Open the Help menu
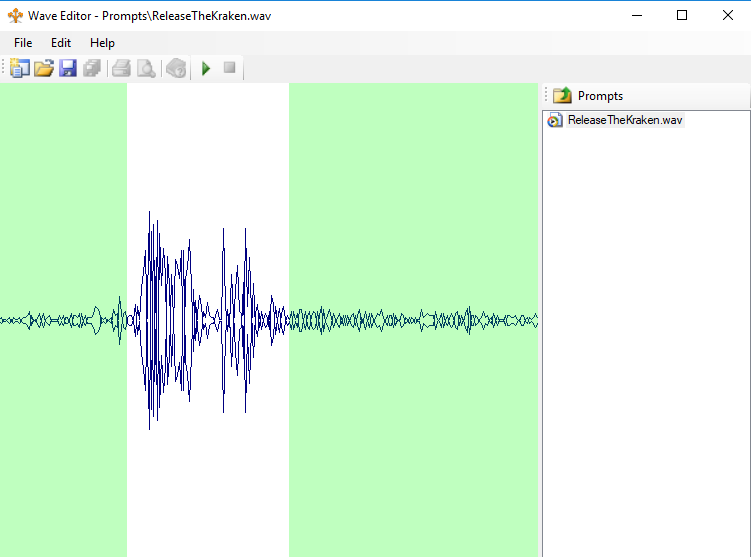Screen dimensions: 751x557 pyautogui.click(x=102, y=43)
